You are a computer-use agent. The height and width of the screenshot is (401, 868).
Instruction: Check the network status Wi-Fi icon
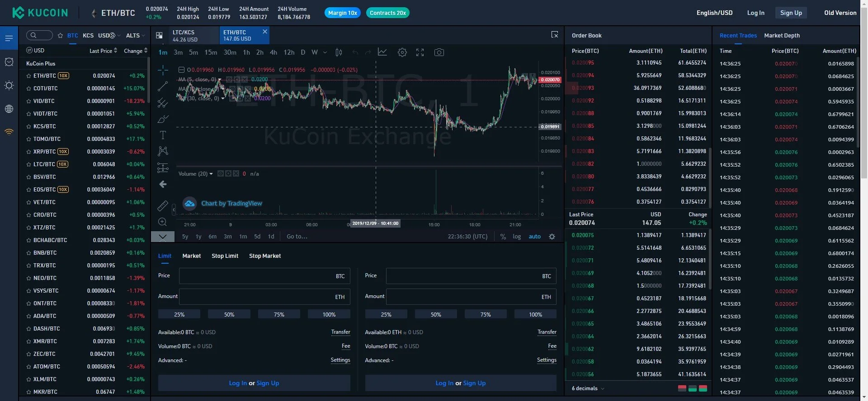coord(9,132)
